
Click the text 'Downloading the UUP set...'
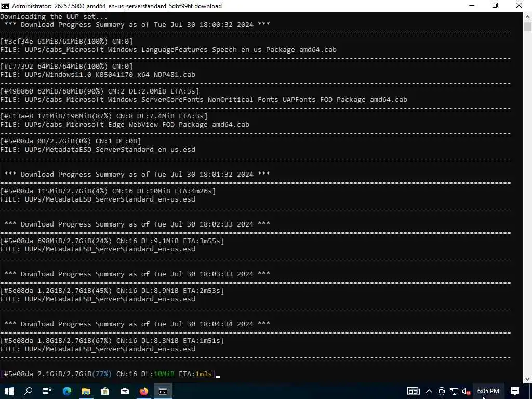[54, 16]
